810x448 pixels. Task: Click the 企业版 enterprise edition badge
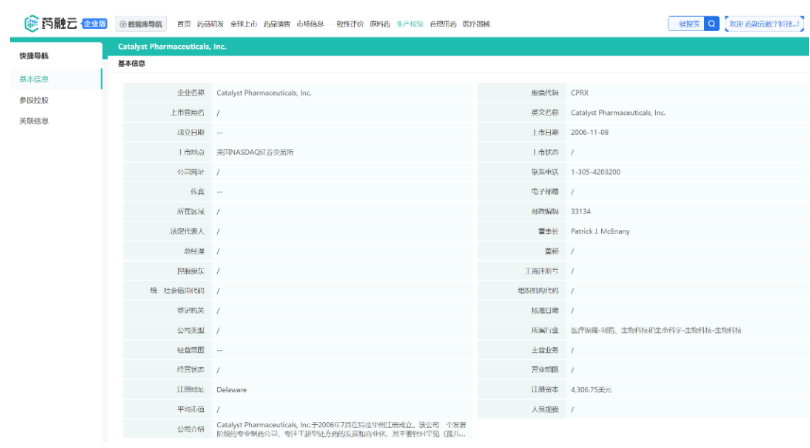[95, 23]
